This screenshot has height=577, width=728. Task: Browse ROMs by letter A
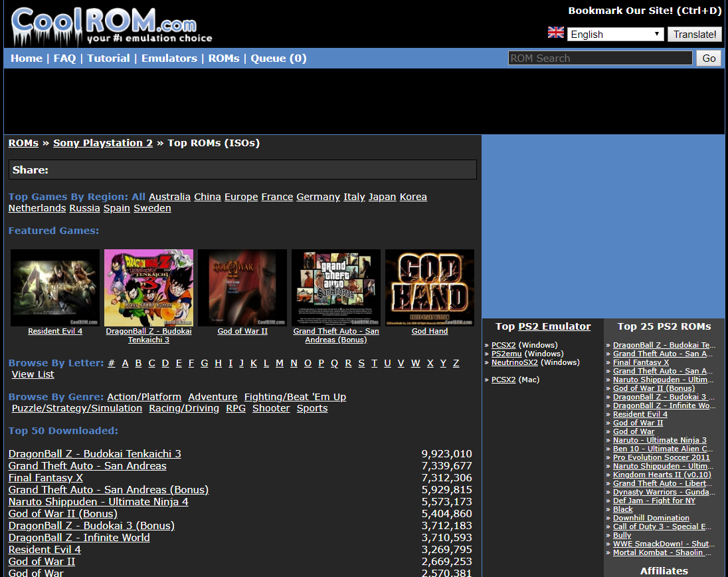pos(125,364)
